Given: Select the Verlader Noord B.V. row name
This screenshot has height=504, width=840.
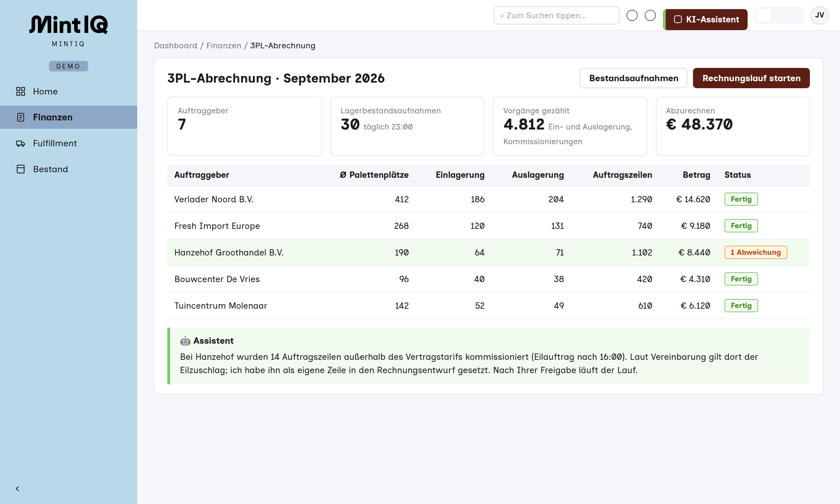Looking at the screenshot, I should pos(214,199).
